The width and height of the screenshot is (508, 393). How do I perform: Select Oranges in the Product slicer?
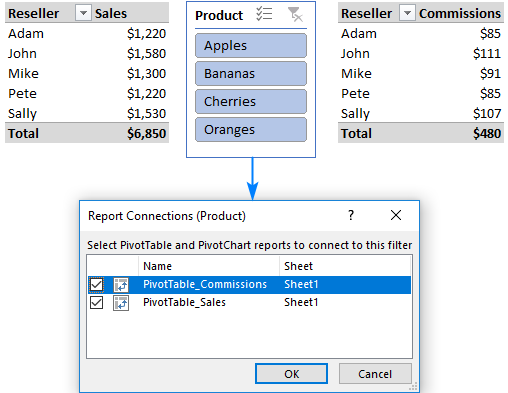click(251, 130)
